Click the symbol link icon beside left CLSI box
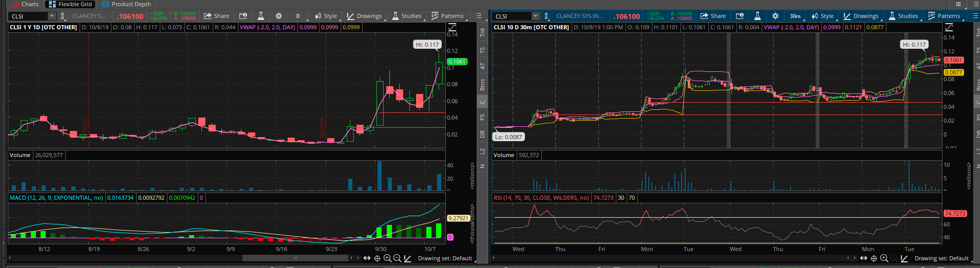Screen dimensions: 980x268 (x=63, y=16)
